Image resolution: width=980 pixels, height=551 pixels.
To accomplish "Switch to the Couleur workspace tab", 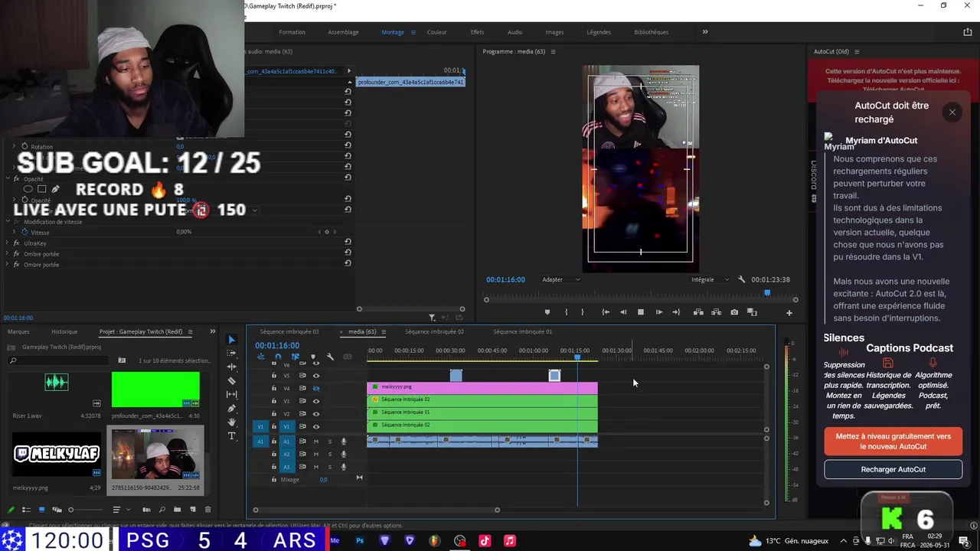I will 437,32.
